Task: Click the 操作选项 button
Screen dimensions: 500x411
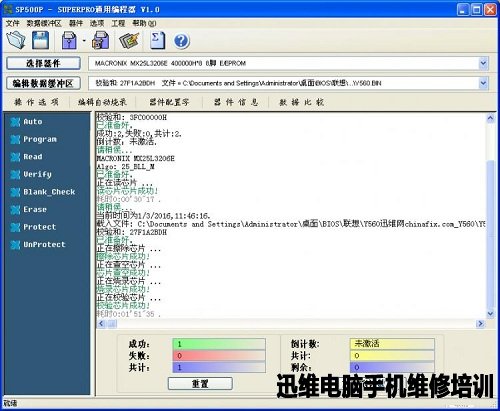Action: 36,102
